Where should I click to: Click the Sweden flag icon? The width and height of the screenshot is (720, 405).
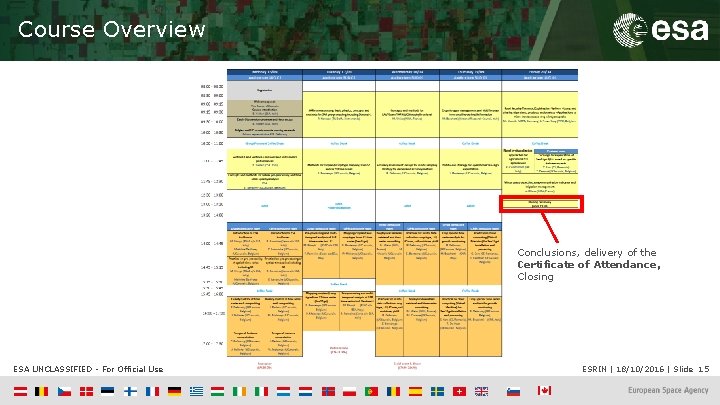437,391
